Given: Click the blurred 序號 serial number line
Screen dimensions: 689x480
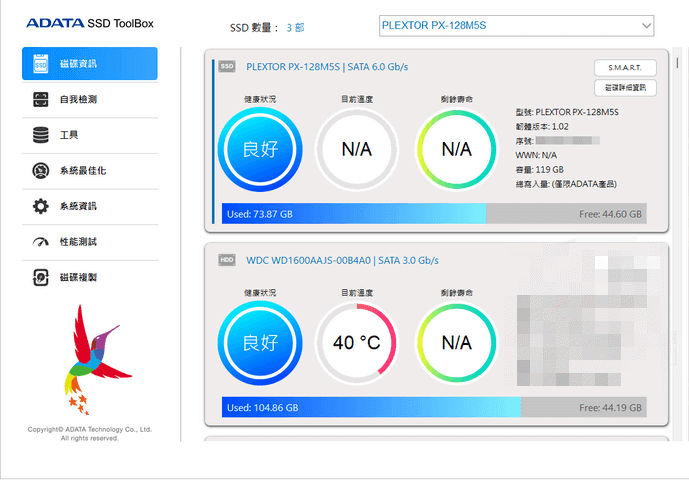Looking at the screenshot, I should pos(558,141).
